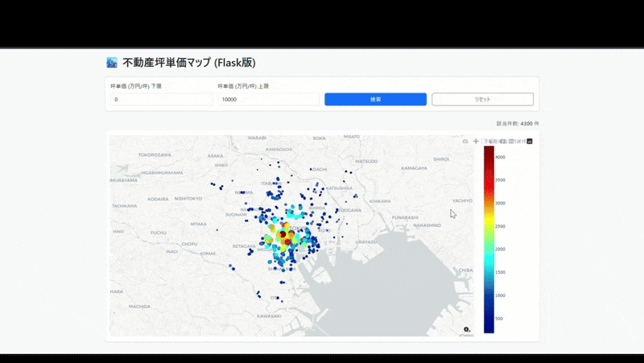Click the KAWASAKI map label

coord(269,316)
